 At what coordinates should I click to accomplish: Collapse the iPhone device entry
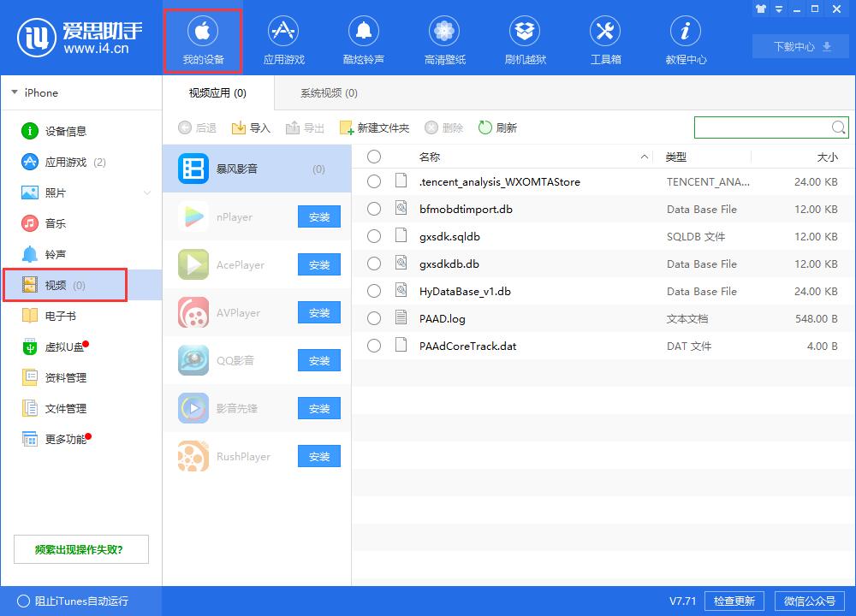click(x=13, y=92)
